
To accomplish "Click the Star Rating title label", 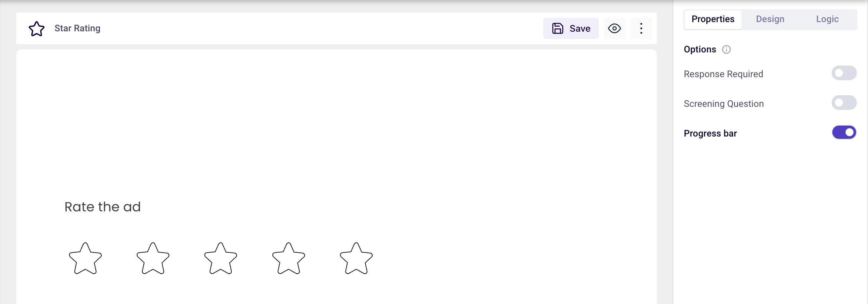I will click(x=78, y=28).
